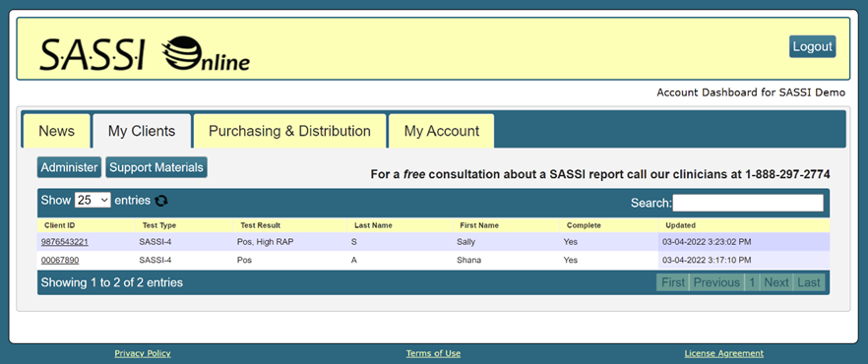Sort by the Updated column header
The image size is (868, 364).
[x=744, y=225]
